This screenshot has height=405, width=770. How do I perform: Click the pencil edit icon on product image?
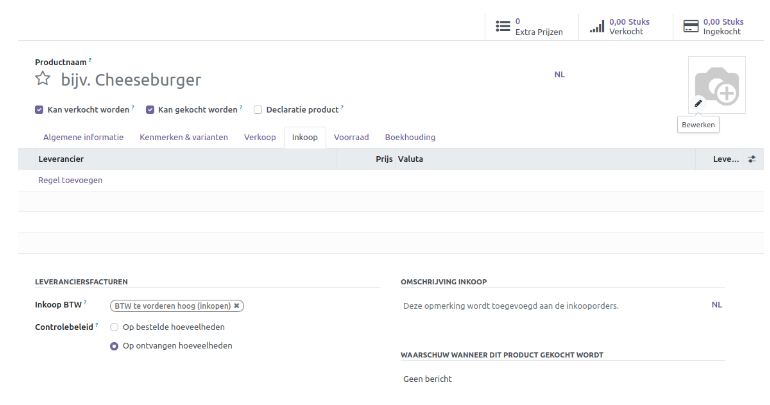tap(698, 103)
